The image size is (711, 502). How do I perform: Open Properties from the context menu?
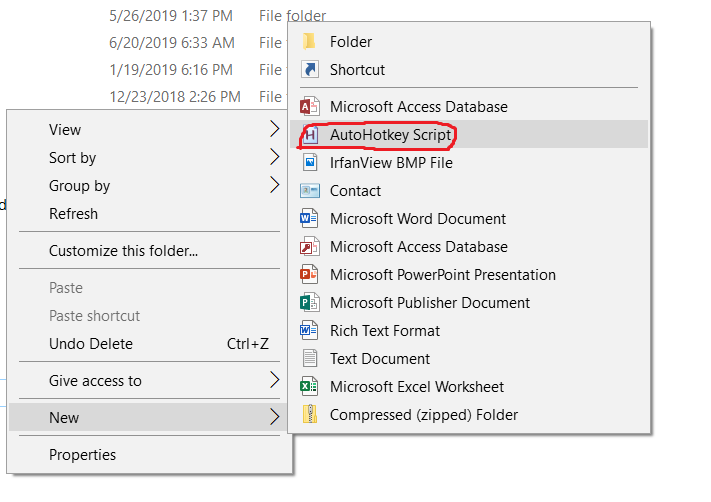(x=82, y=455)
